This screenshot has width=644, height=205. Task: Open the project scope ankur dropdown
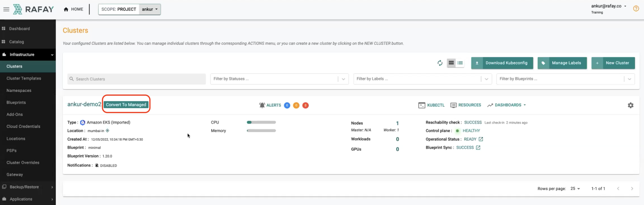[149, 10]
